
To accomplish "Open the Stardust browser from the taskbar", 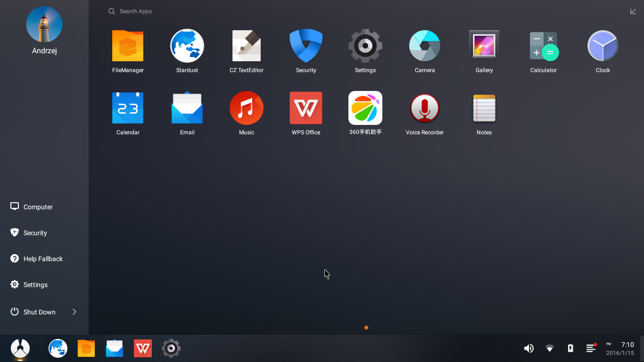I will pos(58,348).
